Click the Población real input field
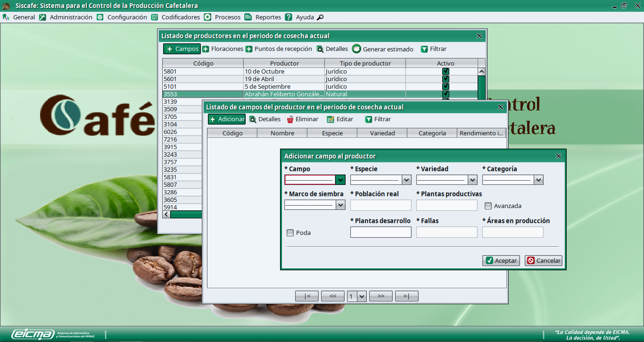 pyautogui.click(x=380, y=205)
